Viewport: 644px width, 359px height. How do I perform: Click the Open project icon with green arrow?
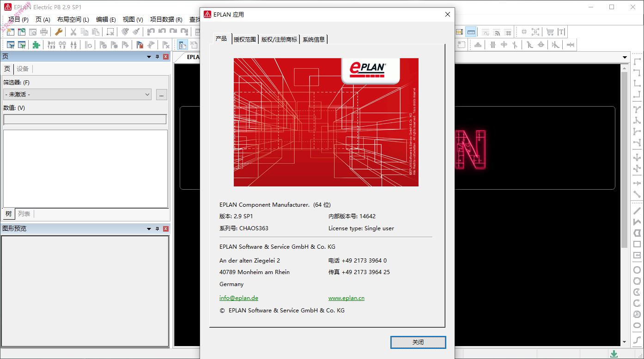(22, 32)
